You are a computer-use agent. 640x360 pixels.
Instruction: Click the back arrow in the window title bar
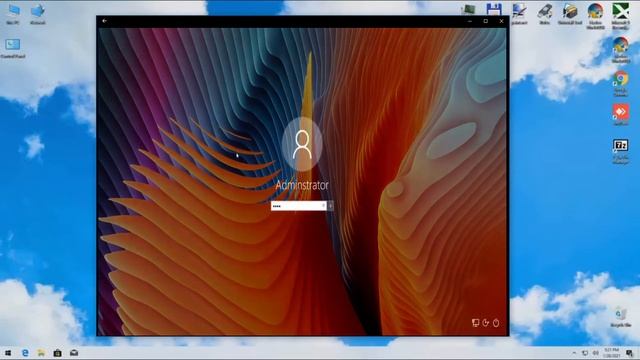point(104,21)
